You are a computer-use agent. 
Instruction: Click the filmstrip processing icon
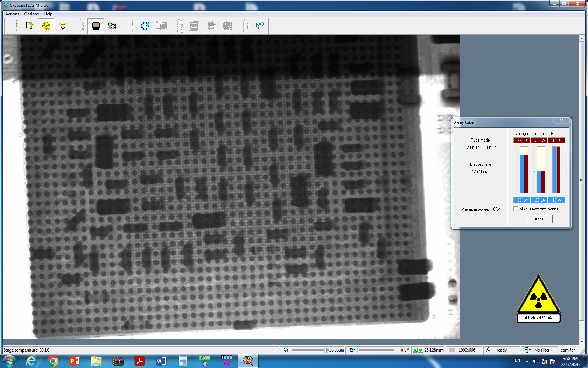(194, 26)
